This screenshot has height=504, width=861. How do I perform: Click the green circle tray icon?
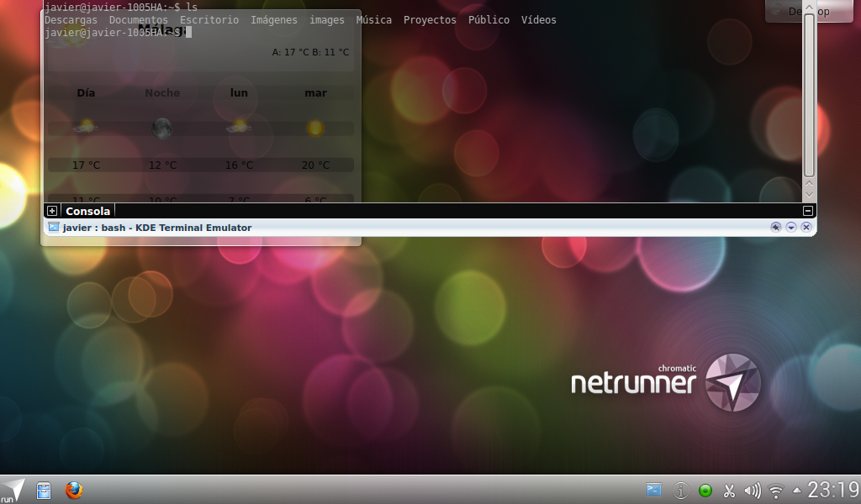[x=705, y=491]
